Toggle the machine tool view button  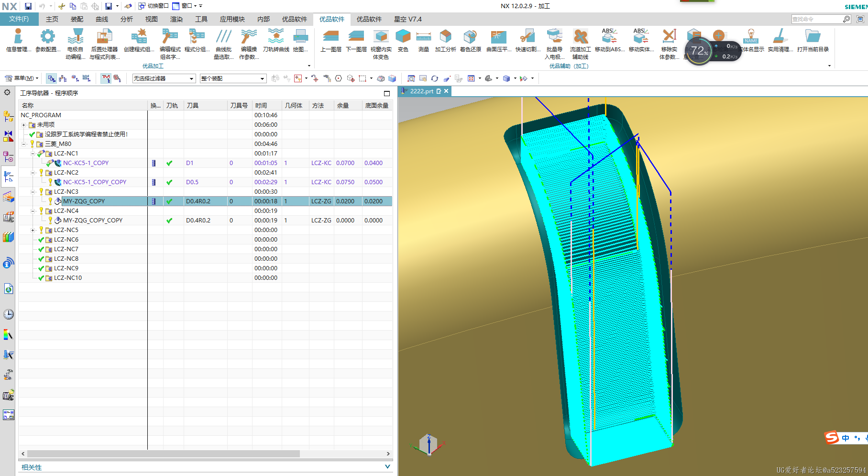(x=63, y=78)
